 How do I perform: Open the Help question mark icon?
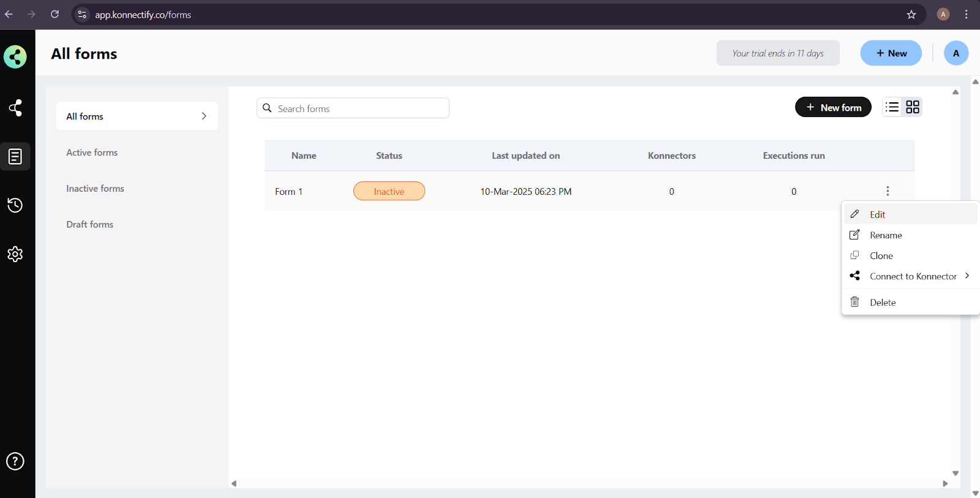click(15, 461)
